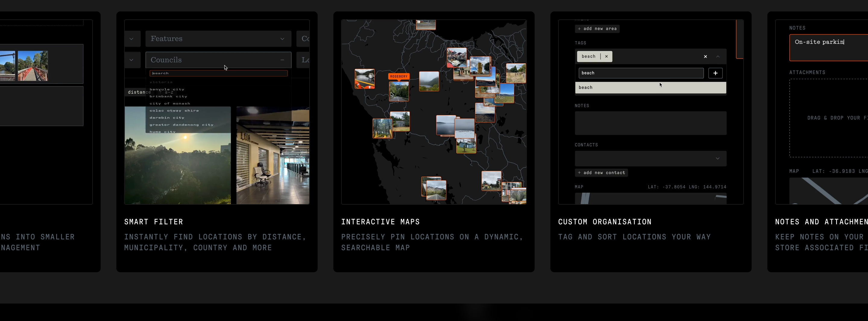Select 'colac otway shire' council
Screen dimensions: 868x321
point(174,111)
